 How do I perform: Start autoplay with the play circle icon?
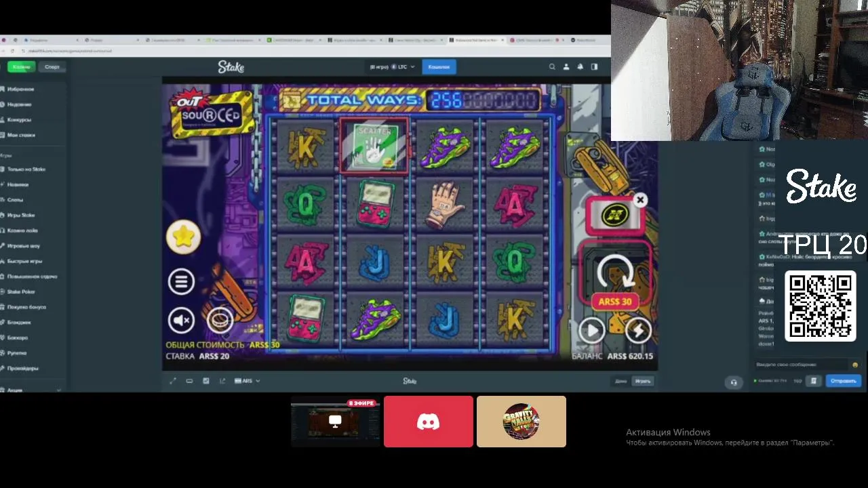tap(591, 331)
